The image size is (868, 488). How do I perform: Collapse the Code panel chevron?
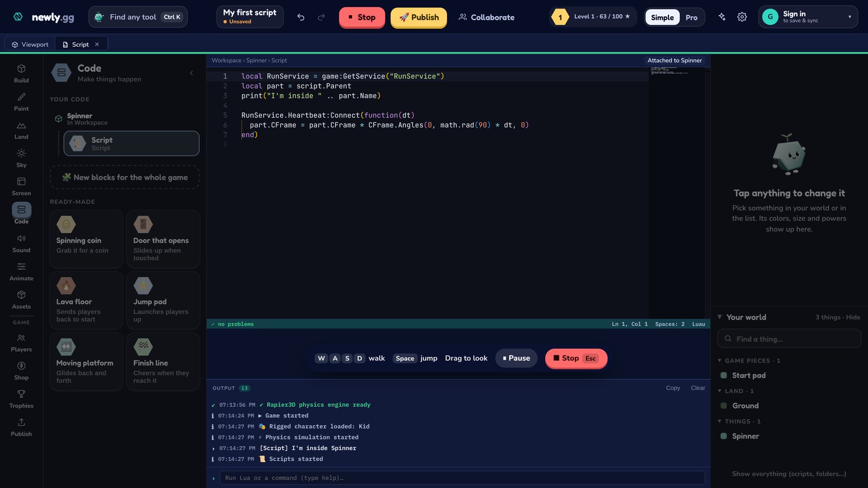(192, 73)
